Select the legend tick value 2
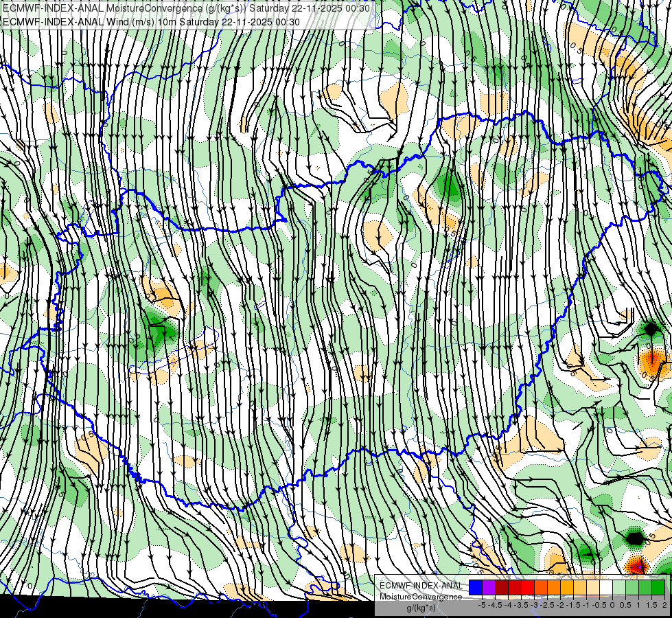The width and height of the screenshot is (672, 618). (x=664, y=605)
